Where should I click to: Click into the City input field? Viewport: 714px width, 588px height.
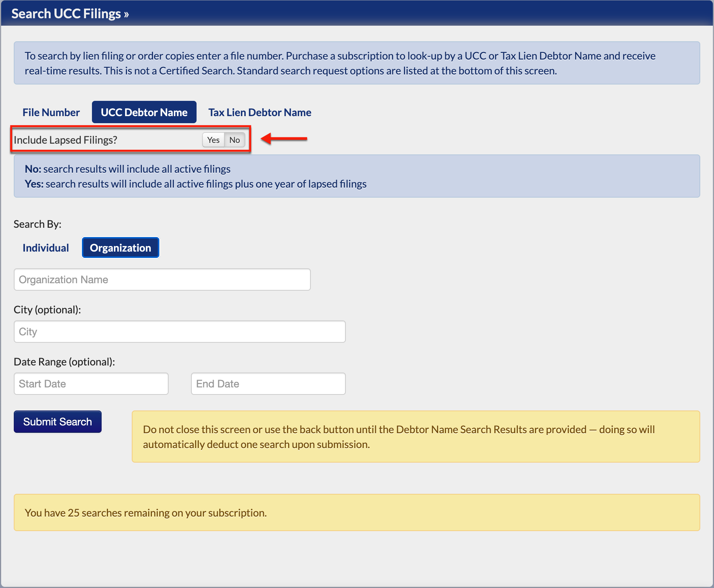point(180,332)
